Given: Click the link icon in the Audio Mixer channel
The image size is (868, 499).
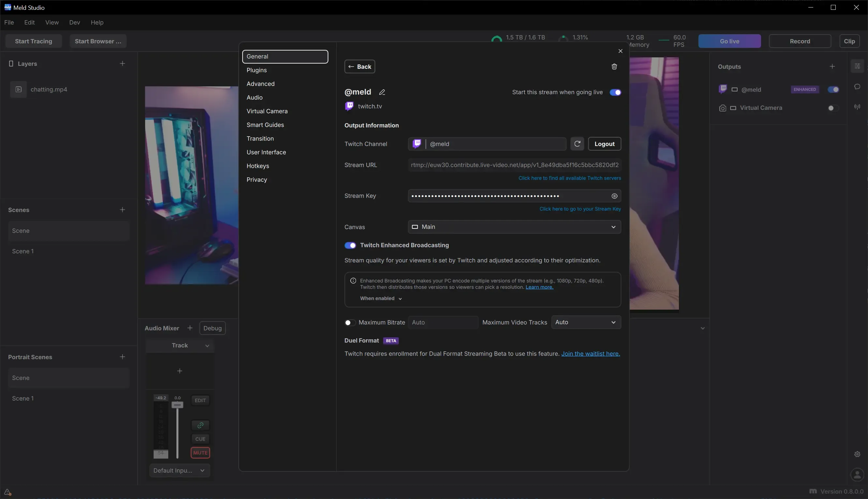Looking at the screenshot, I should click(200, 425).
